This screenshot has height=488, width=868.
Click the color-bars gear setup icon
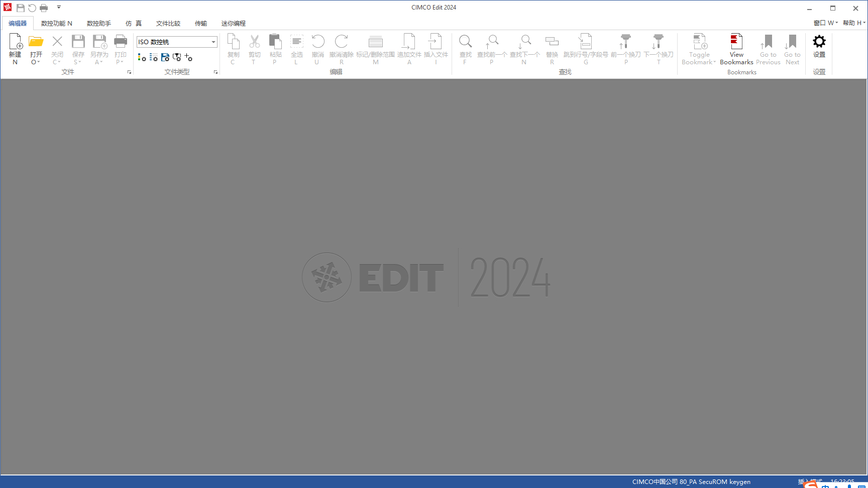click(142, 58)
